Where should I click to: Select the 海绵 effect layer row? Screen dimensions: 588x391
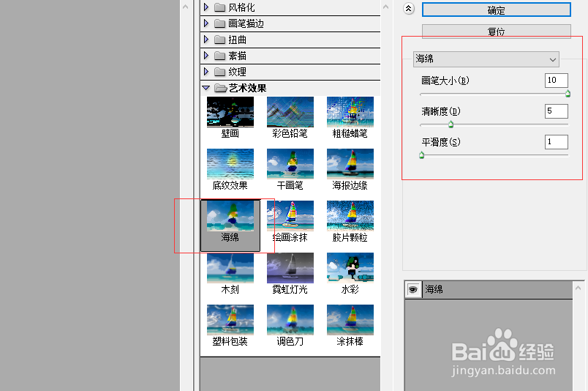489,289
